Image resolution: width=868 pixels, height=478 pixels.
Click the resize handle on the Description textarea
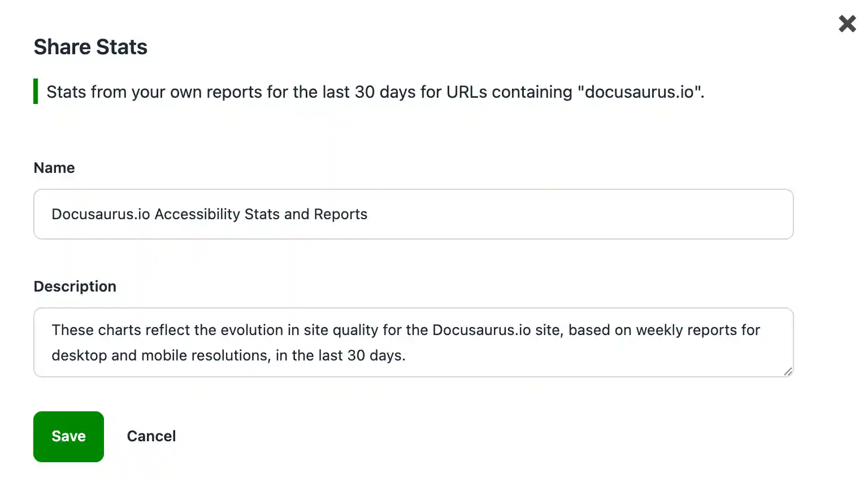coord(788,372)
